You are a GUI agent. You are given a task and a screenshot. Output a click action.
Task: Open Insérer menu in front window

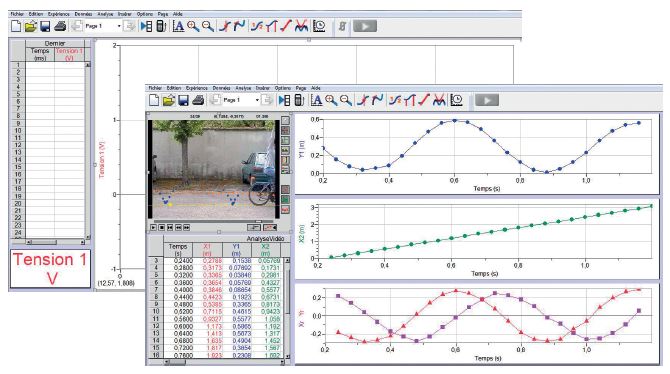point(263,88)
